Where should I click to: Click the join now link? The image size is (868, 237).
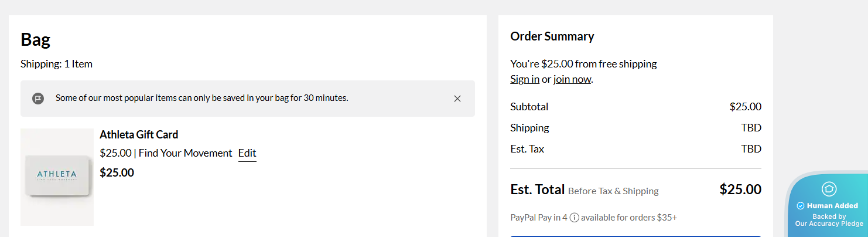[572, 79]
